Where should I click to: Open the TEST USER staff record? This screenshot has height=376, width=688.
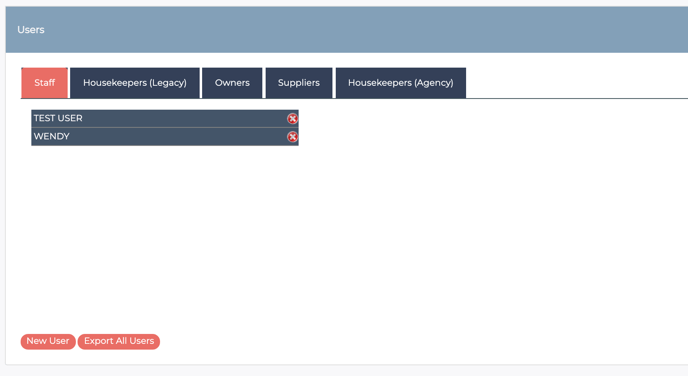pos(165,118)
